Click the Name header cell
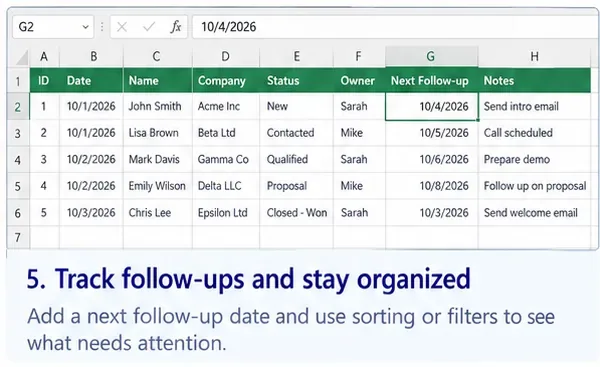The width and height of the screenshot is (600, 367). (158, 80)
